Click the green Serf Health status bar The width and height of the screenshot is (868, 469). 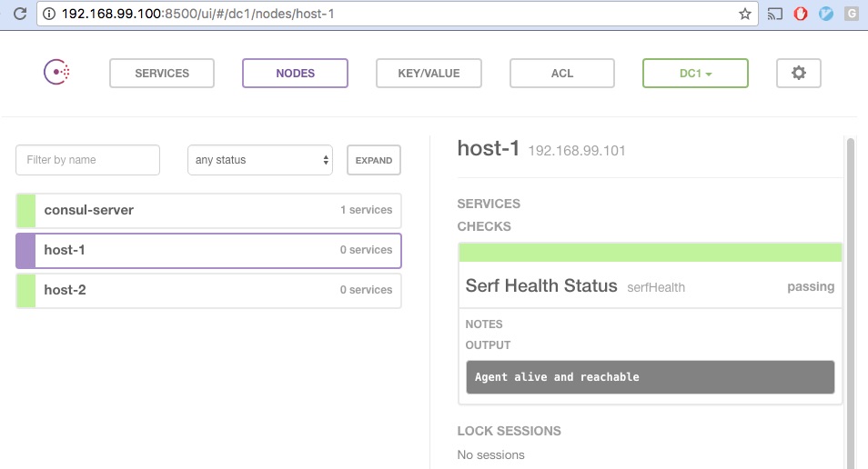pos(650,252)
